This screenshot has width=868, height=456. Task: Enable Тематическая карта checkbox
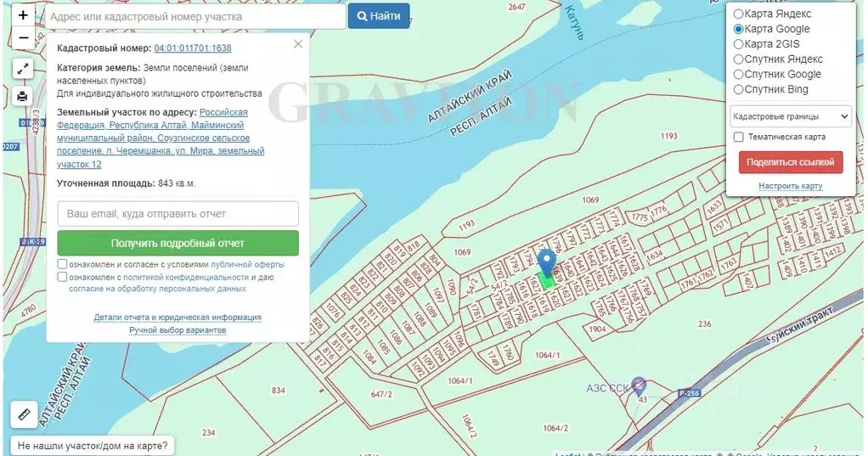[x=738, y=137]
